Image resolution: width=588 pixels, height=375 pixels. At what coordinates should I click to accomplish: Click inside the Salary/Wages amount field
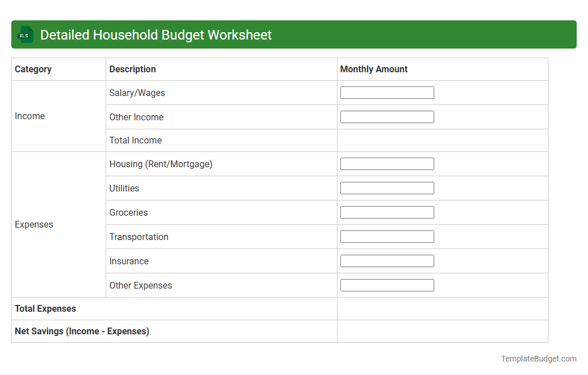[x=387, y=92]
